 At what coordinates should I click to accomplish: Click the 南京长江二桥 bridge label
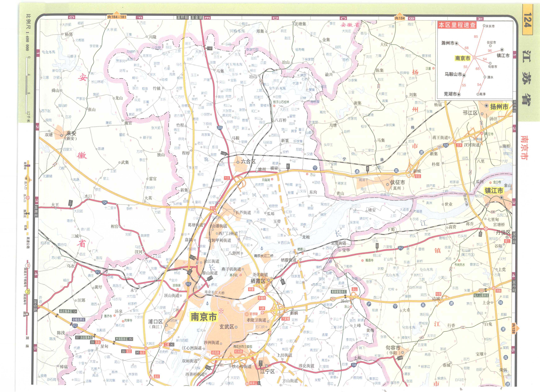pyautogui.click(x=264, y=256)
